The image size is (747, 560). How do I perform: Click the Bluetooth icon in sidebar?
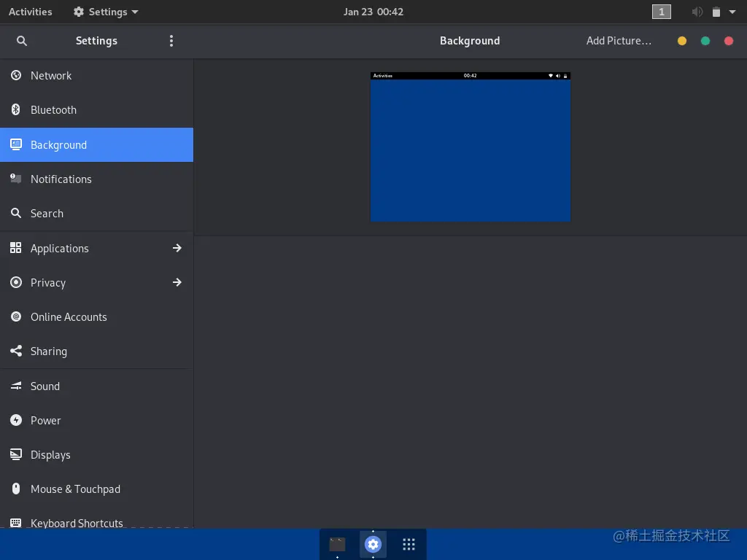pos(16,109)
